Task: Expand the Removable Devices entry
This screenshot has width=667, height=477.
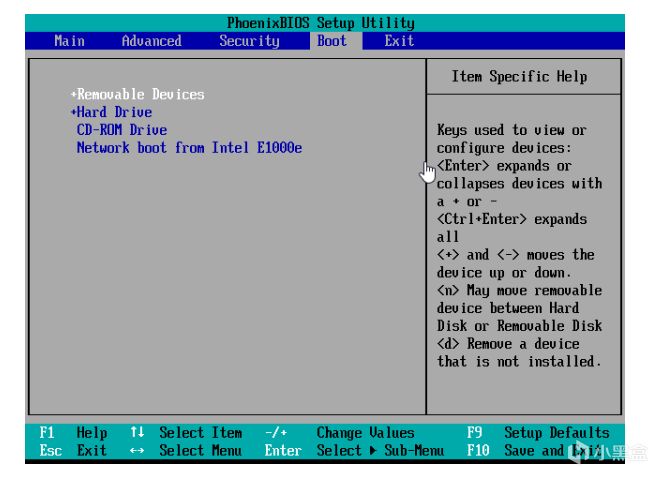Action: tap(138, 94)
